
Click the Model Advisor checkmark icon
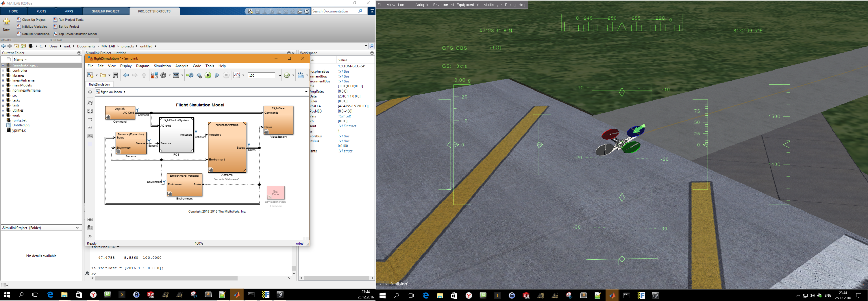tap(287, 75)
